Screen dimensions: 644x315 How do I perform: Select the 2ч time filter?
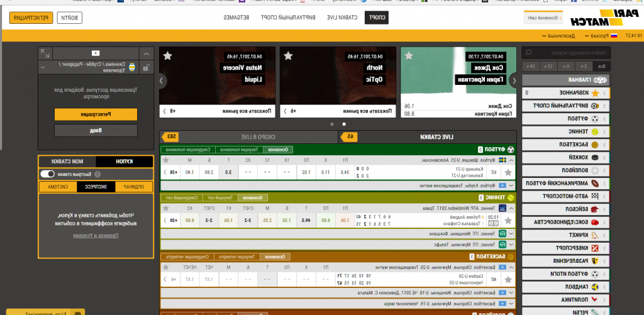pos(584,67)
